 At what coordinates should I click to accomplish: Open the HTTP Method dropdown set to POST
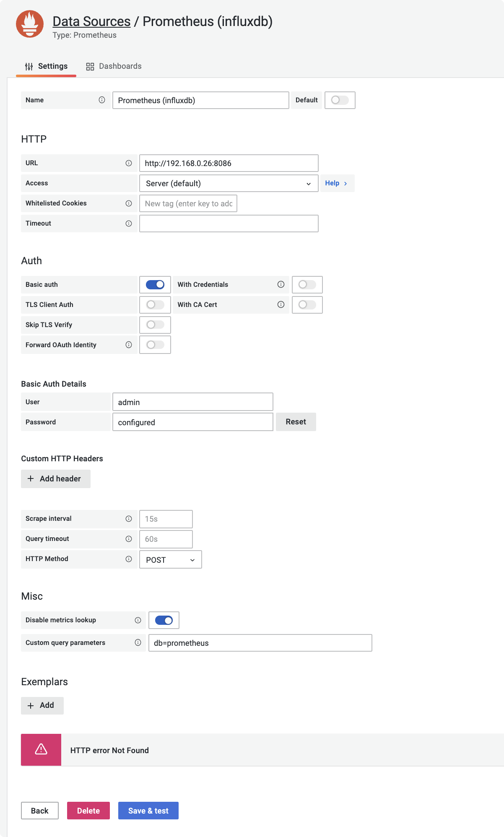click(170, 560)
